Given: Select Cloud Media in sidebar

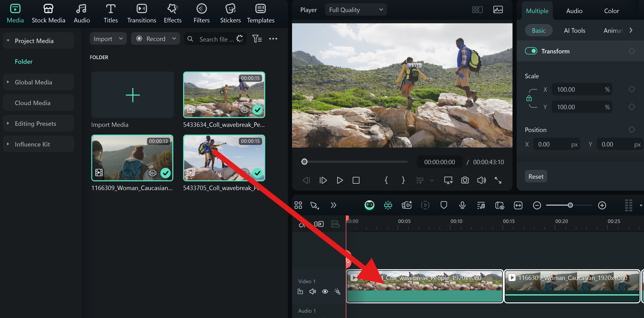Looking at the screenshot, I should coord(39,103).
